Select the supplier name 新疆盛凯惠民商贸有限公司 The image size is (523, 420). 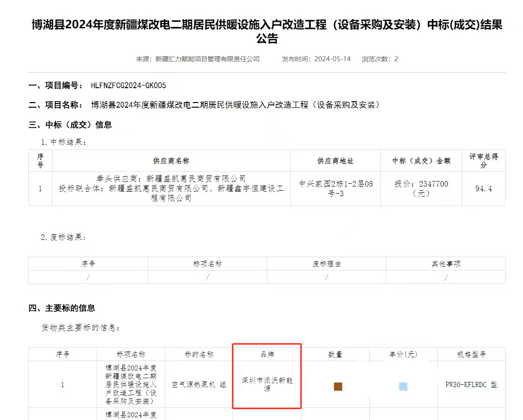coord(195,178)
